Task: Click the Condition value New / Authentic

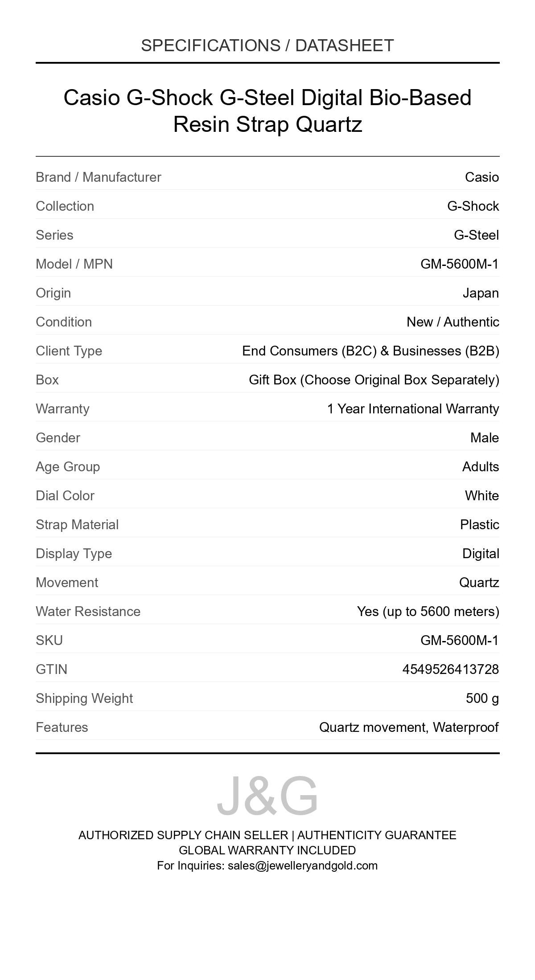Action: coord(453,322)
